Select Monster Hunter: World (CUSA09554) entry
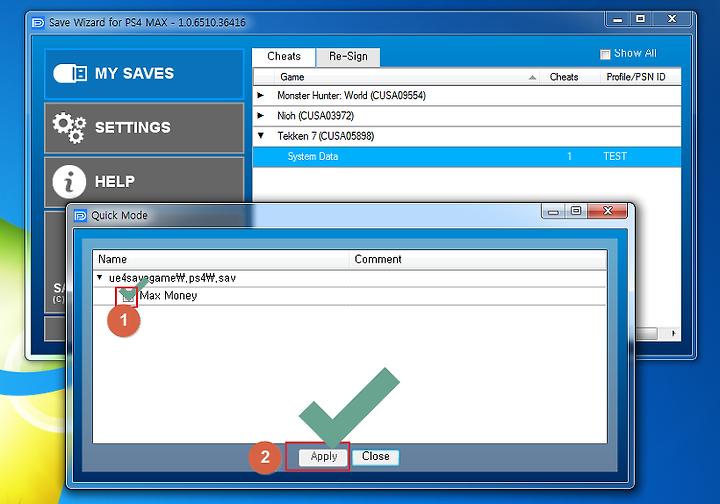 pos(351,95)
